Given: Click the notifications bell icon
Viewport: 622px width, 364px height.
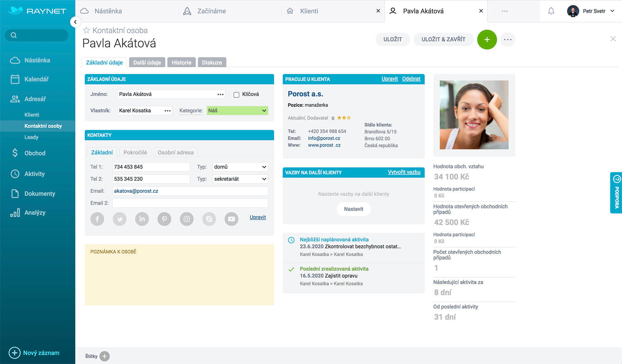Looking at the screenshot, I should tap(551, 11).
